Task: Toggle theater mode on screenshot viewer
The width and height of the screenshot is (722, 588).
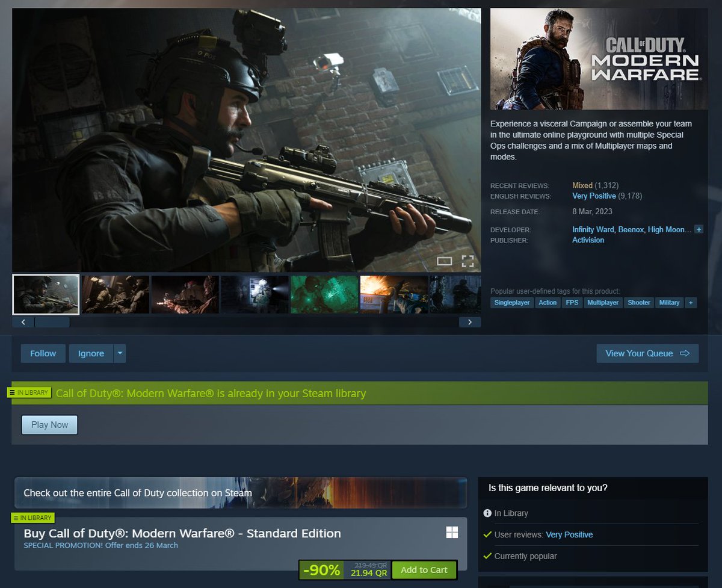Action: point(444,261)
